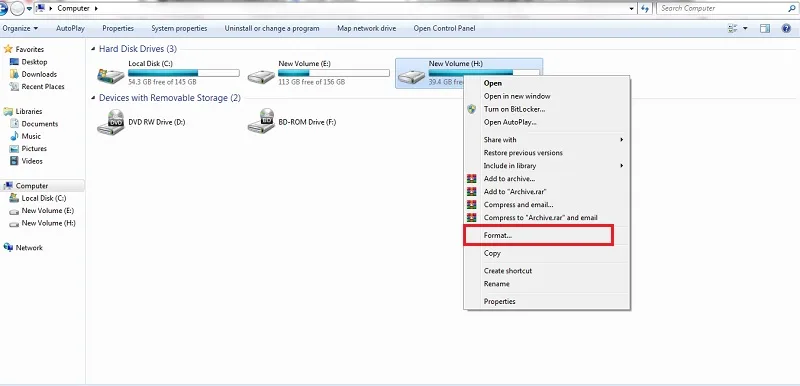This screenshot has height=386, width=800.
Task: Expand the view options dropdown arrow
Action: [x=745, y=29]
